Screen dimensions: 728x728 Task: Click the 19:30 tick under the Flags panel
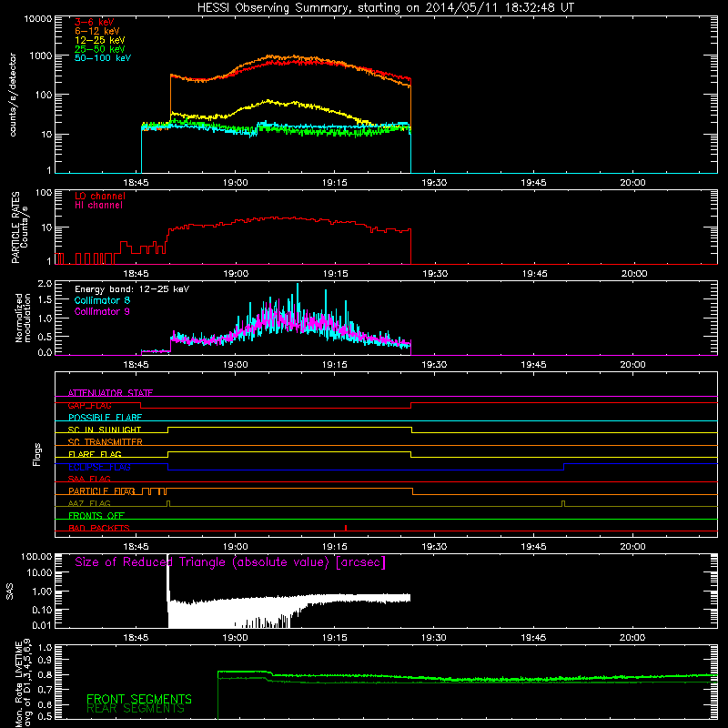[x=434, y=547]
